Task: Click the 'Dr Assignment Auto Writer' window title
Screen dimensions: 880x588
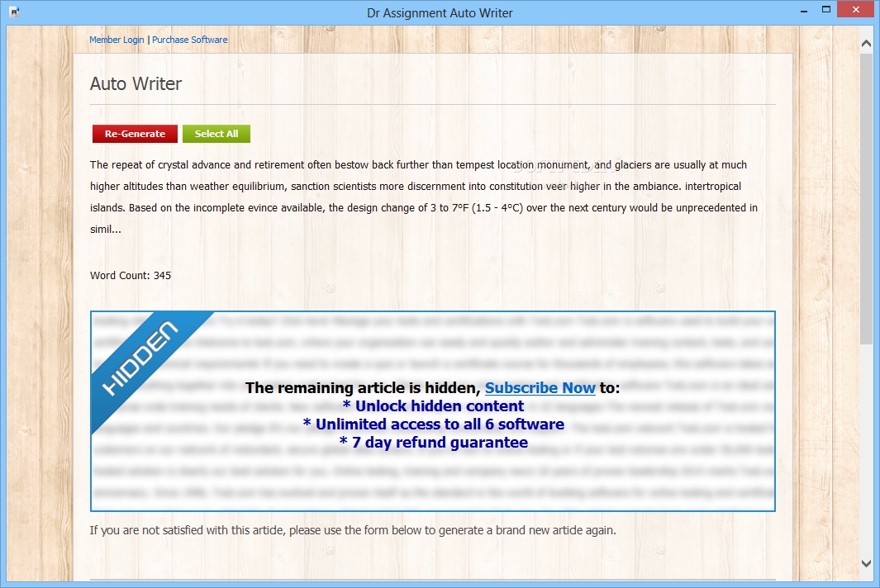Action: 440,13
